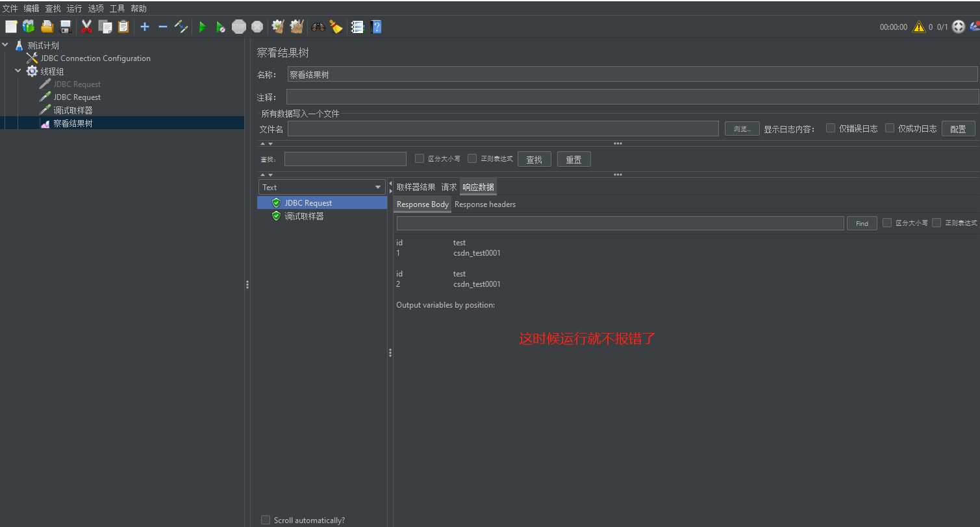
Task: Select the 线程组 thread group node
Action: point(52,71)
